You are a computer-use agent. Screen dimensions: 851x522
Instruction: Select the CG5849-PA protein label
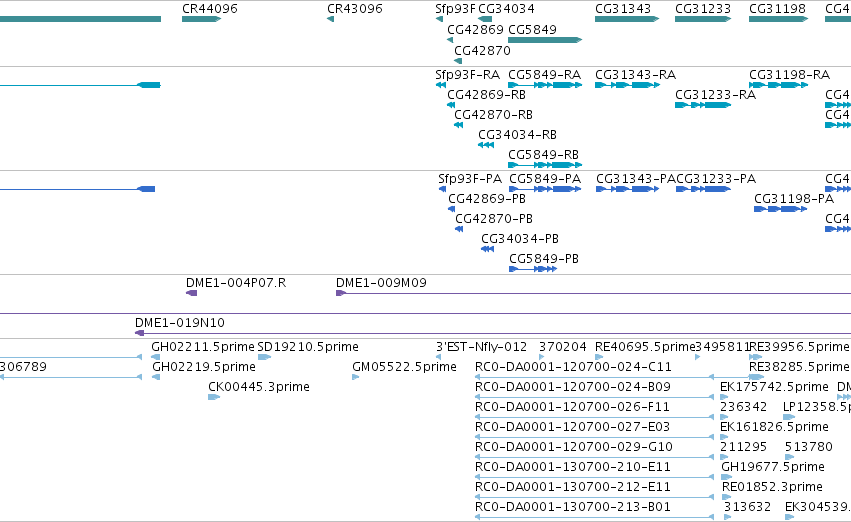pos(545,179)
